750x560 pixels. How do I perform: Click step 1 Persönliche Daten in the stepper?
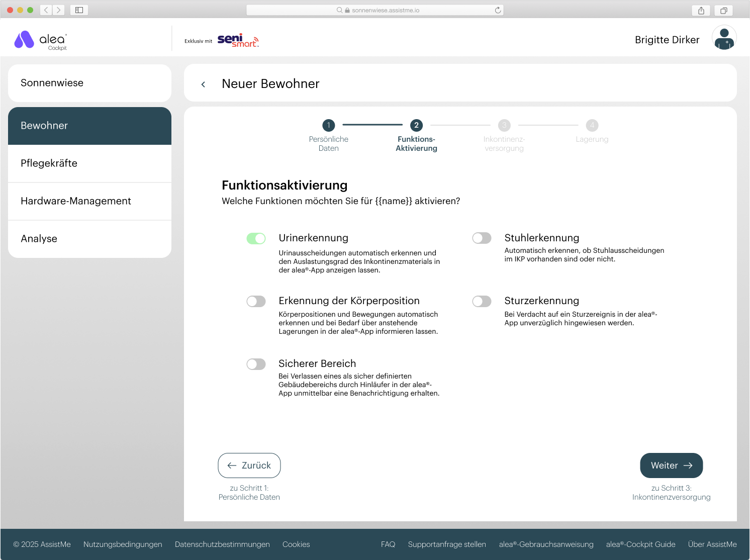pos(328,125)
